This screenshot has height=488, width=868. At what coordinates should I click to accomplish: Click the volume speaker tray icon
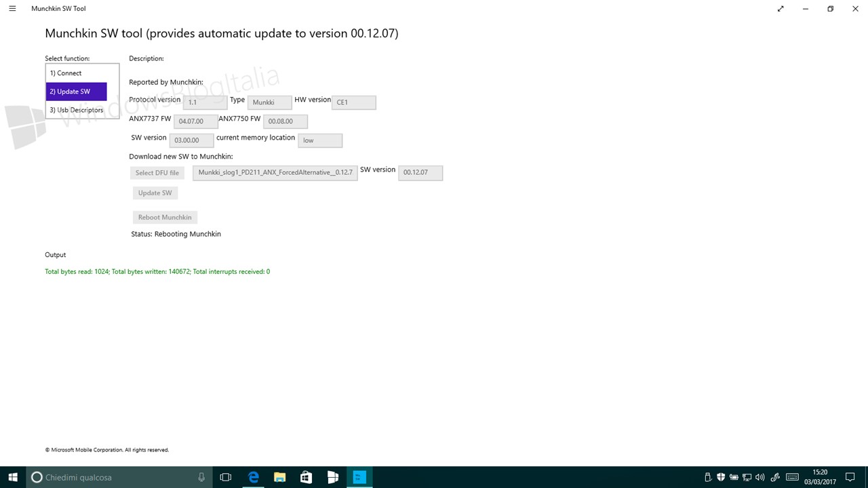click(x=759, y=477)
